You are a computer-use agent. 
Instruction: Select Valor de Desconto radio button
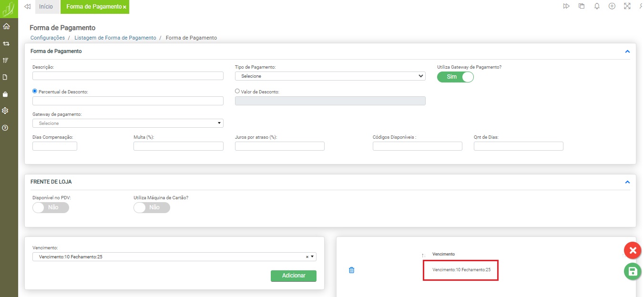237,91
